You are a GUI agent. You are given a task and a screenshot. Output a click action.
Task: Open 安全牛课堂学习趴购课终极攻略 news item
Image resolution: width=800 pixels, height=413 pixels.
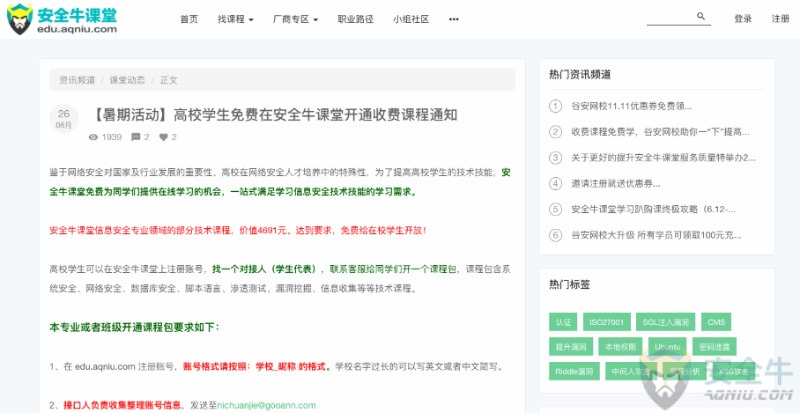click(654, 209)
